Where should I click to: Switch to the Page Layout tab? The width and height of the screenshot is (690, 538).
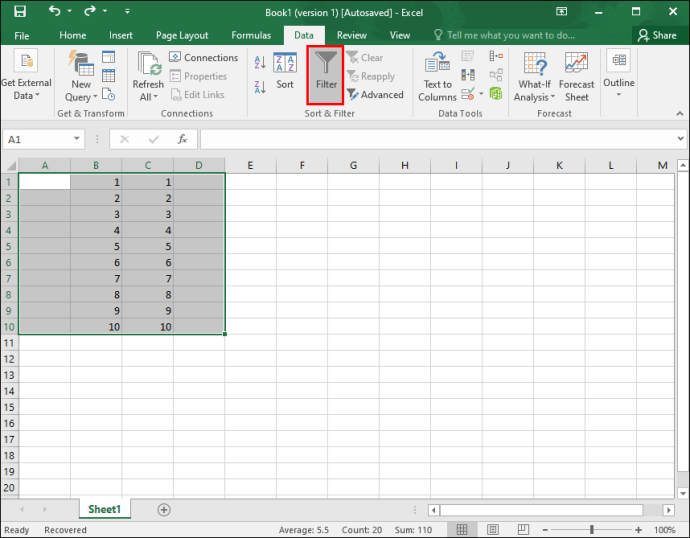[x=181, y=35]
